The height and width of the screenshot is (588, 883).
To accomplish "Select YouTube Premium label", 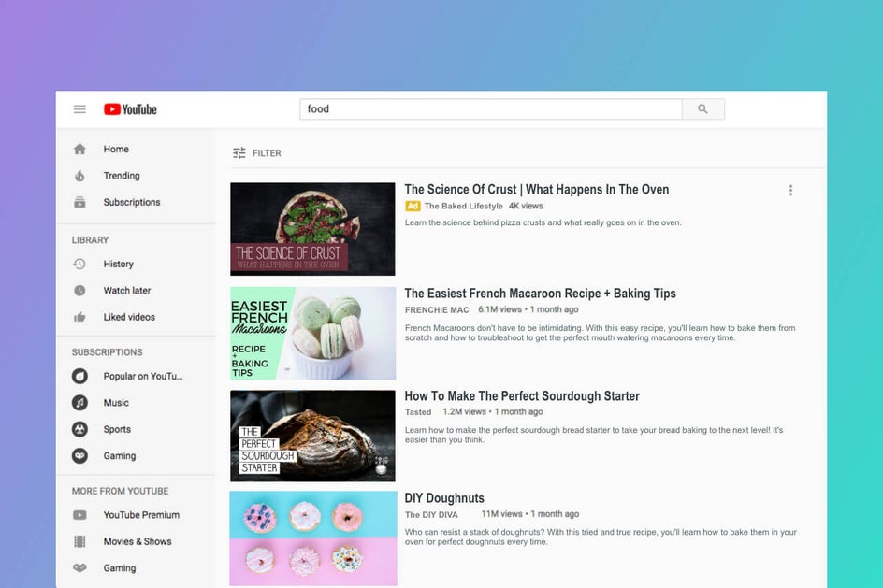I will (141, 515).
